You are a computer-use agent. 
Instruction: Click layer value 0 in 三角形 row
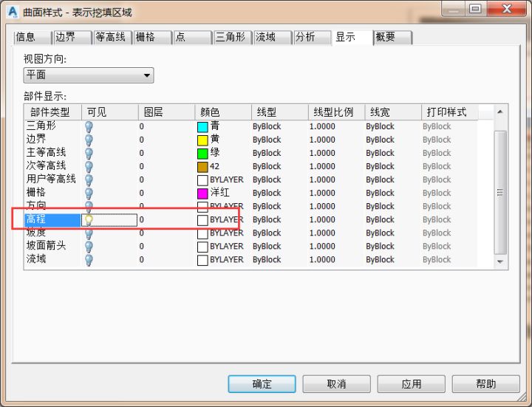(141, 126)
